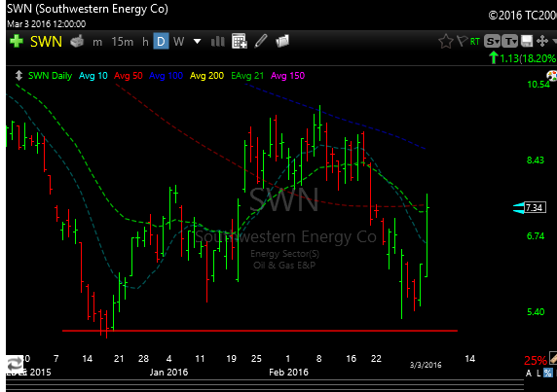Open the timeframe dropdown arrow after W
This screenshot has width=557, height=392.
197,42
